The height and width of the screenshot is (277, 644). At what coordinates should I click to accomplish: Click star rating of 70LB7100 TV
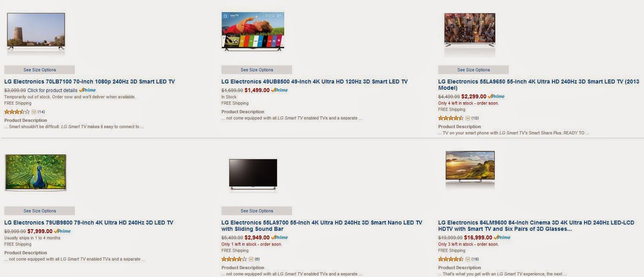17,112
